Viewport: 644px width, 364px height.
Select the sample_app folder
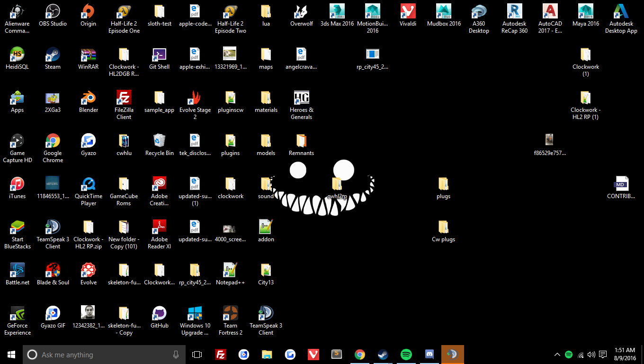pyautogui.click(x=159, y=101)
